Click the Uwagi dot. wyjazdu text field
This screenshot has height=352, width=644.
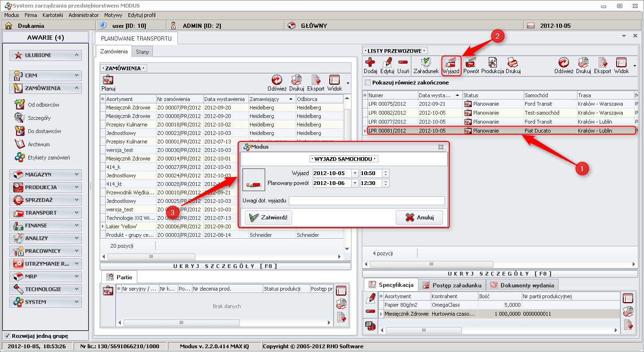(367, 201)
